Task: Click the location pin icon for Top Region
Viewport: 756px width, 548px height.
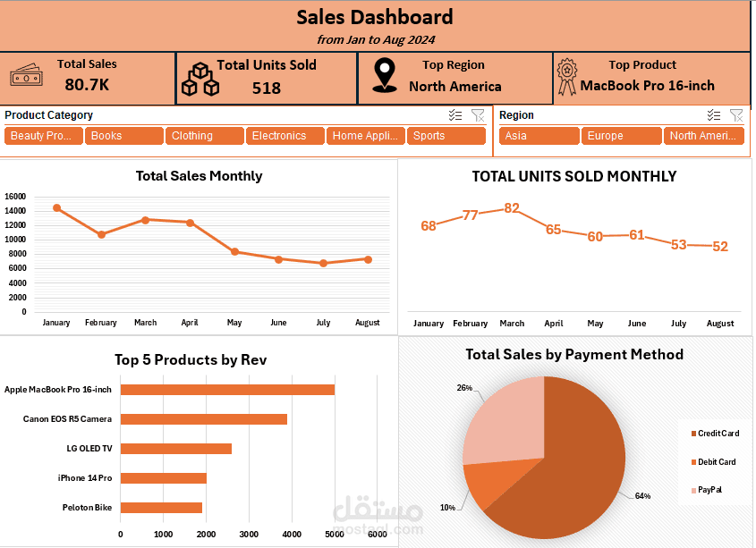Action: tap(385, 75)
